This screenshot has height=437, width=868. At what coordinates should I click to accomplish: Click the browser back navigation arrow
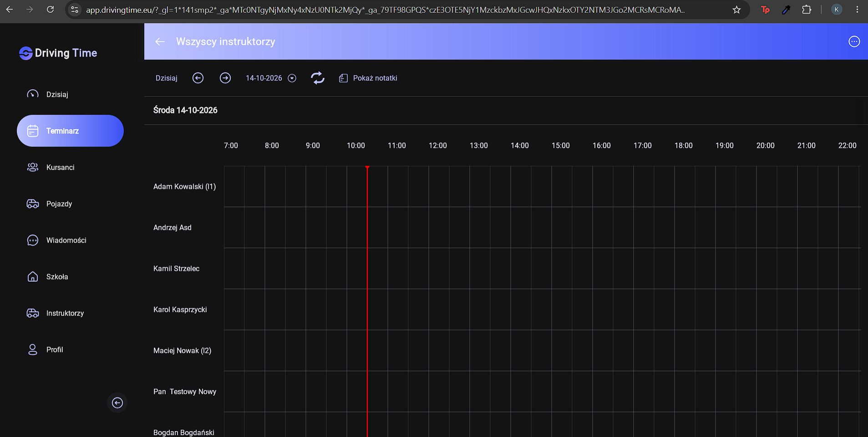[10, 10]
